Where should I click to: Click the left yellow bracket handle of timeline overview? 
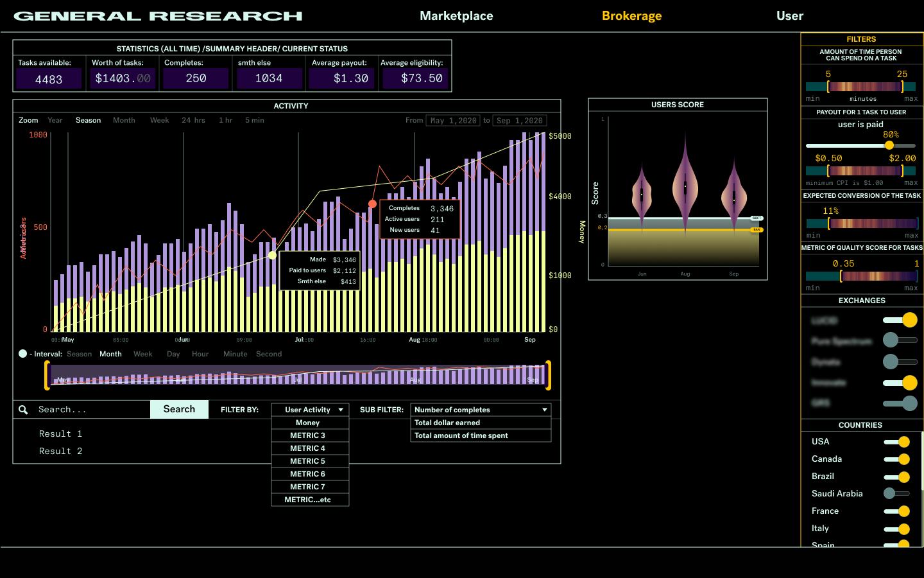[x=47, y=375]
